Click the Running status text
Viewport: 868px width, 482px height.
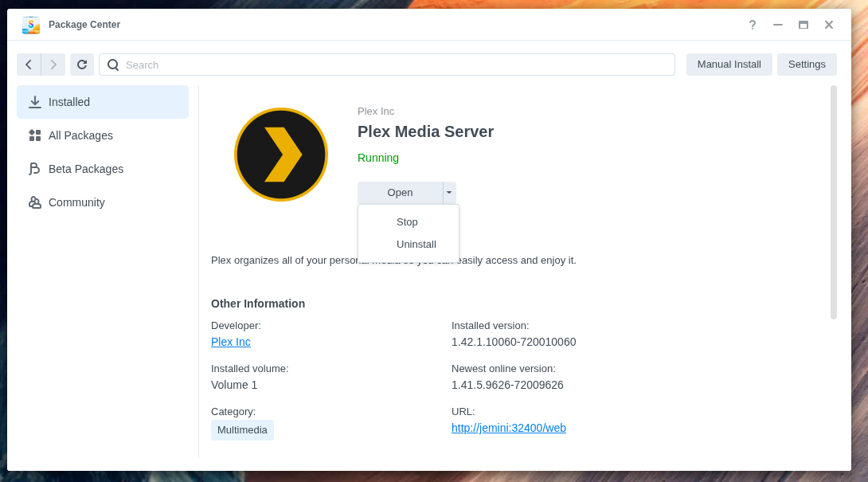(x=378, y=158)
